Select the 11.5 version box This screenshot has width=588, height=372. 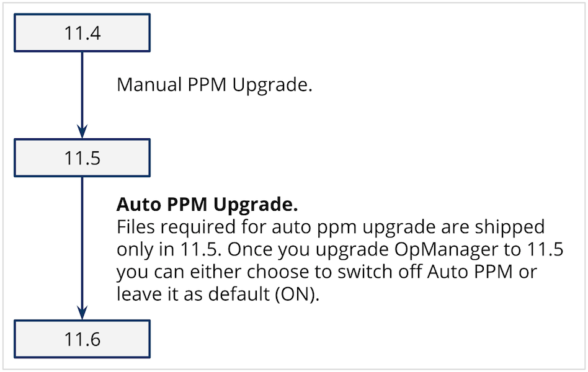click(x=82, y=158)
